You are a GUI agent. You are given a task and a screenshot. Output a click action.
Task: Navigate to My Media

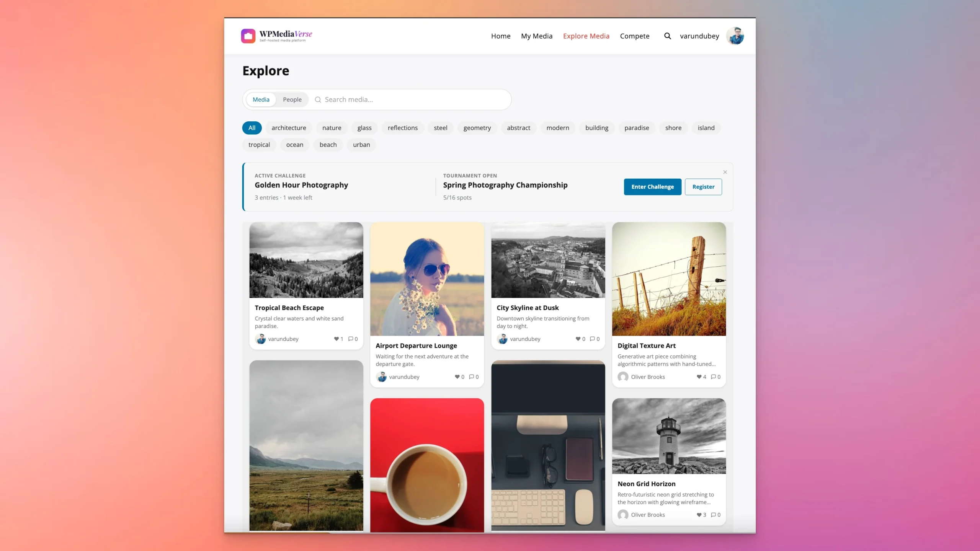pyautogui.click(x=537, y=36)
